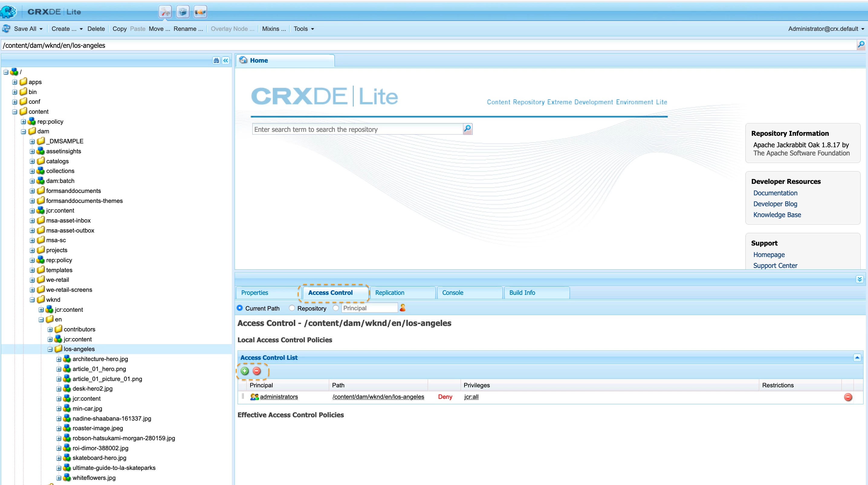Open the Replication tab
Screen dimensions: 868x485
(390, 293)
